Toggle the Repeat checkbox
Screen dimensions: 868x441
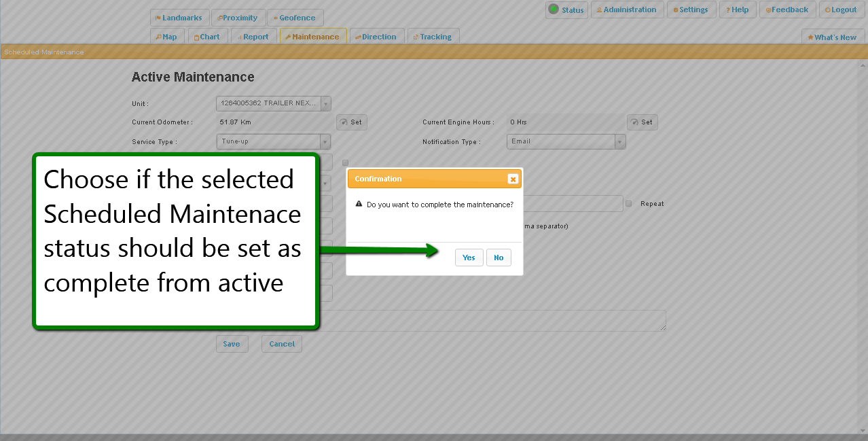point(629,204)
